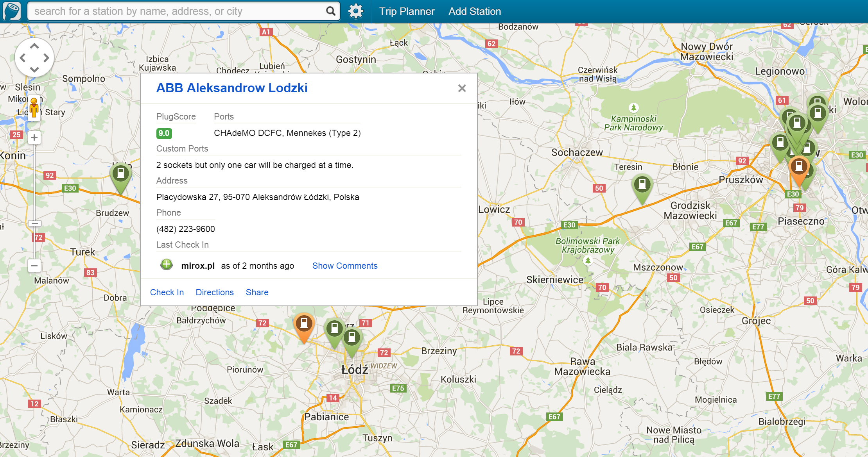Close the ABB Aleksandrow Lodzki popup
This screenshot has width=868, height=457.
pos(462,88)
